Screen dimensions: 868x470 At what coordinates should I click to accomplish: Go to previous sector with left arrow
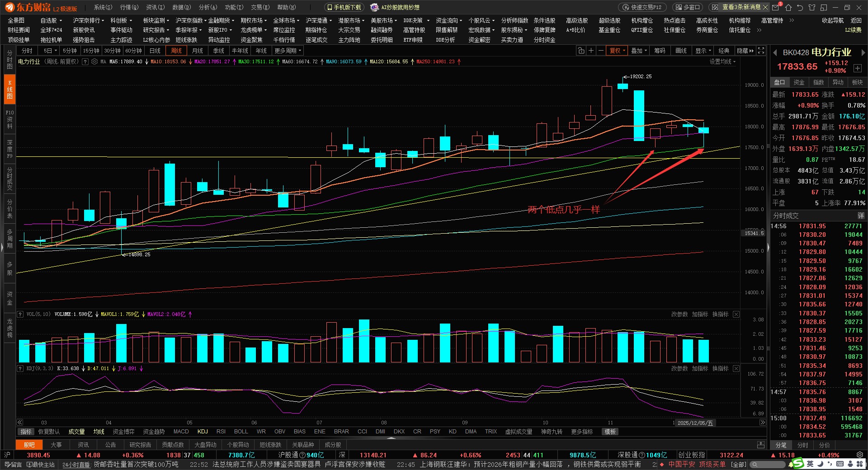tap(774, 53)
